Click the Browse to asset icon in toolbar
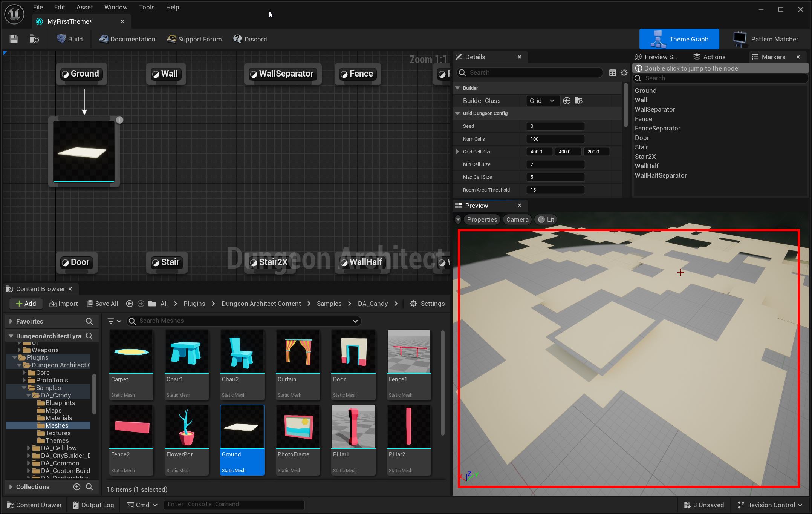The height and width of the screenshot is (514, 812). [x=34, y=39]
